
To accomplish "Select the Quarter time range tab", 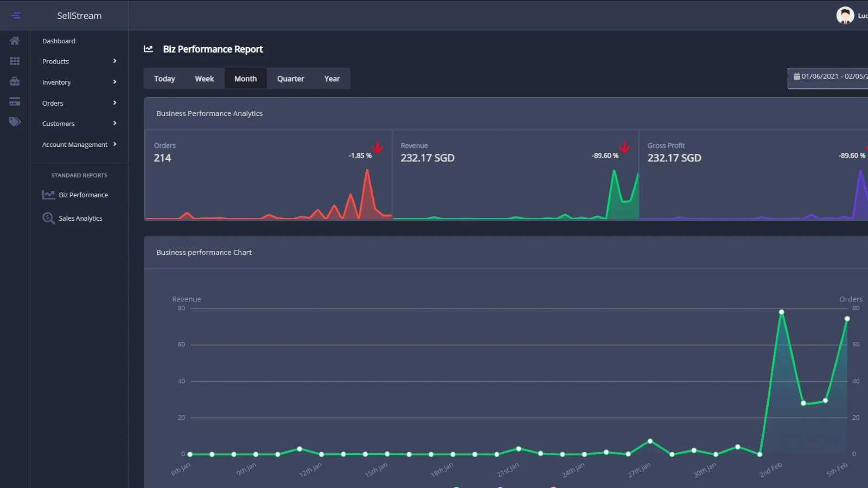I will 290,79.
